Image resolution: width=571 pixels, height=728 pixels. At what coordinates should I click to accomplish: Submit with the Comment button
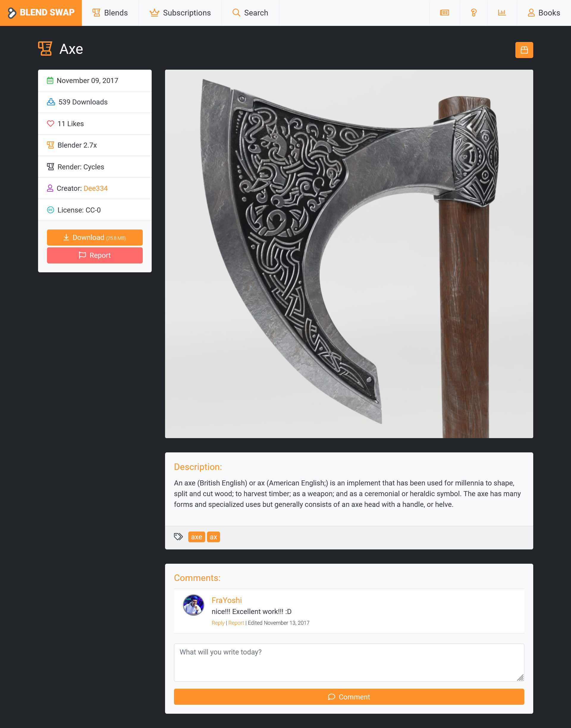[349, 697]
